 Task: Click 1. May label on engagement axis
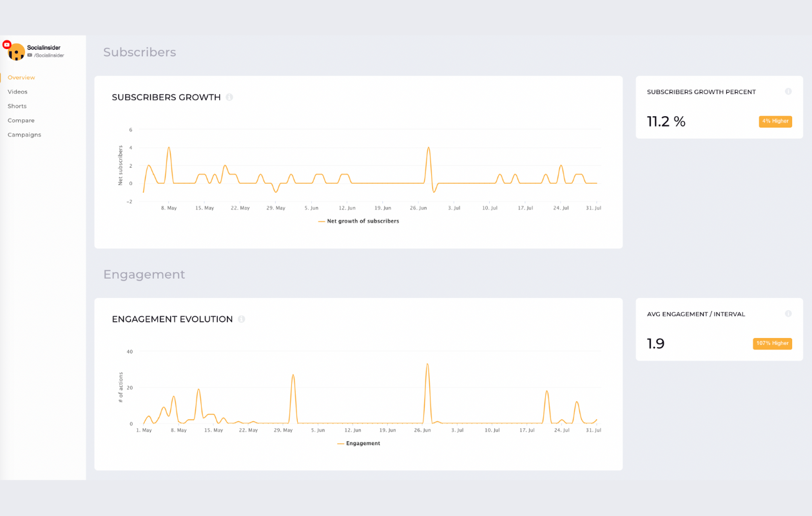pos(144,430)
